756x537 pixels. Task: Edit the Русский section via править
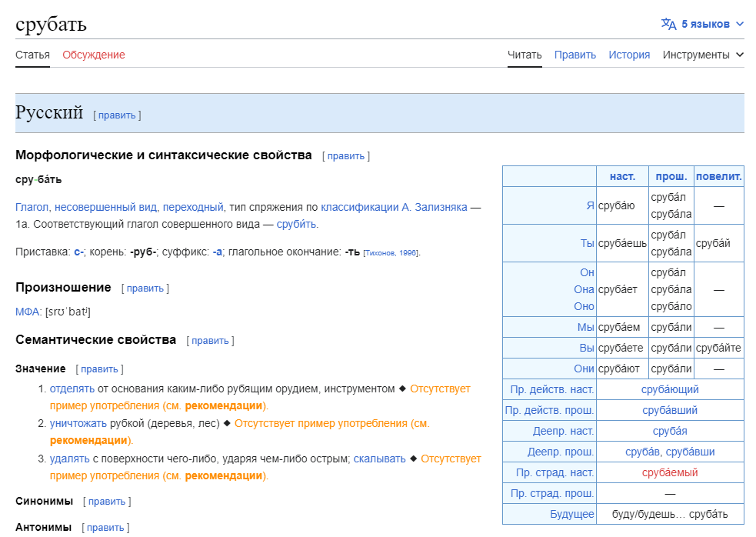(x=117, y=115)
